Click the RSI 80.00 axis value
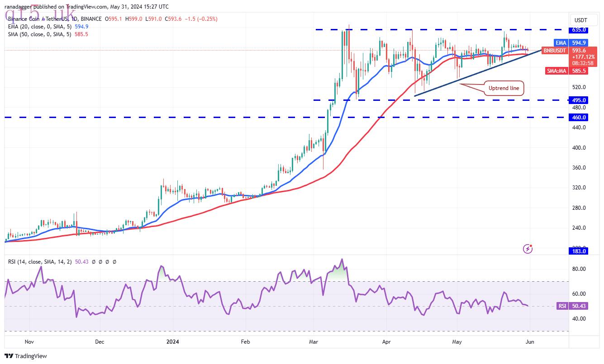This screenshot has height=364, width=604. [580, 269]
